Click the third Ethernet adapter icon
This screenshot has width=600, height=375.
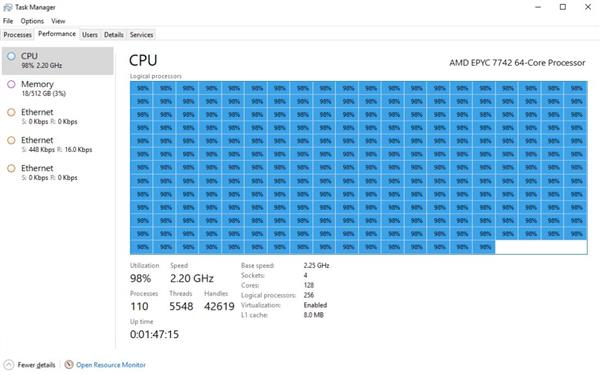click(11, 168)
